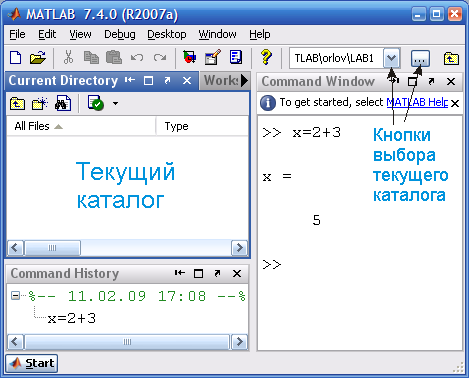Viewport: 469px width, 378px height.
Task: Maximize the MATLAB main window
Action: [x=436, y=14]
